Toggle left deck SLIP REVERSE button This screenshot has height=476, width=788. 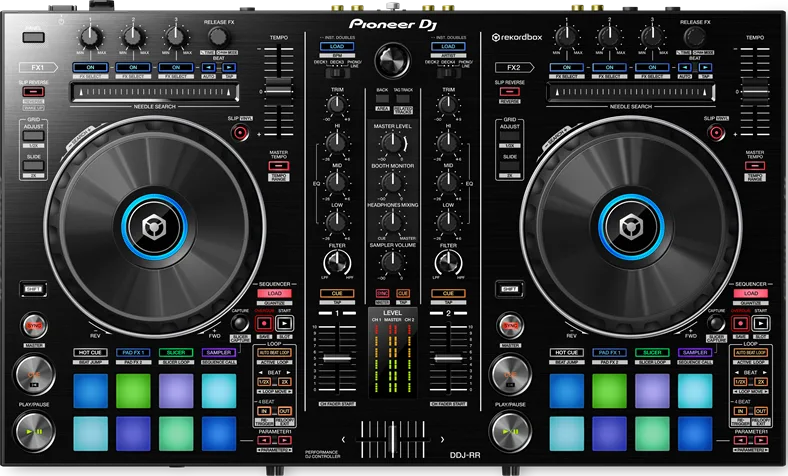pos(33,91)
